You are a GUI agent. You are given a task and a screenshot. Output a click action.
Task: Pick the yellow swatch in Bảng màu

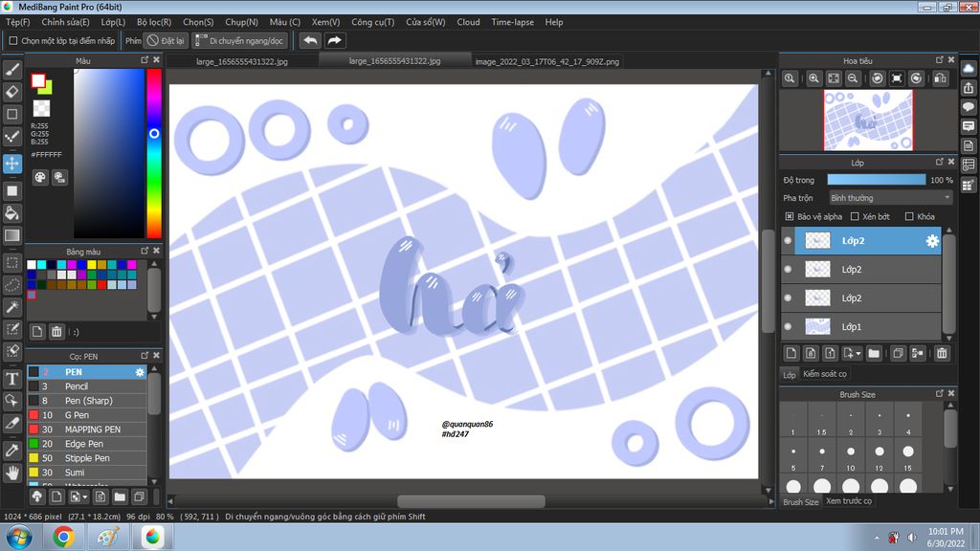click(92, 265)
